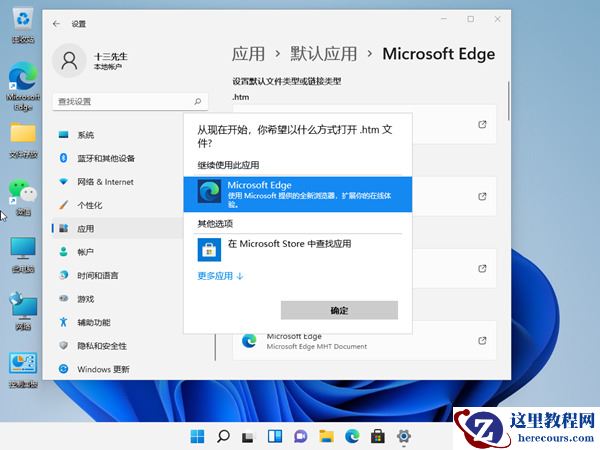Image resolution: width=600 pixels, height=450 pixels.
Task: Open 辅助功能 settings
Action: [x=117, y=322]
